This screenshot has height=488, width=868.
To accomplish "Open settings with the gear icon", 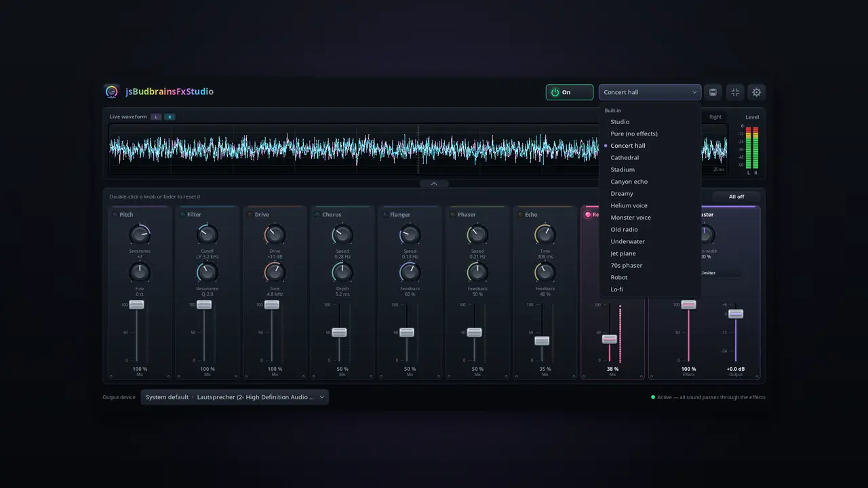I will coord(757,92).
